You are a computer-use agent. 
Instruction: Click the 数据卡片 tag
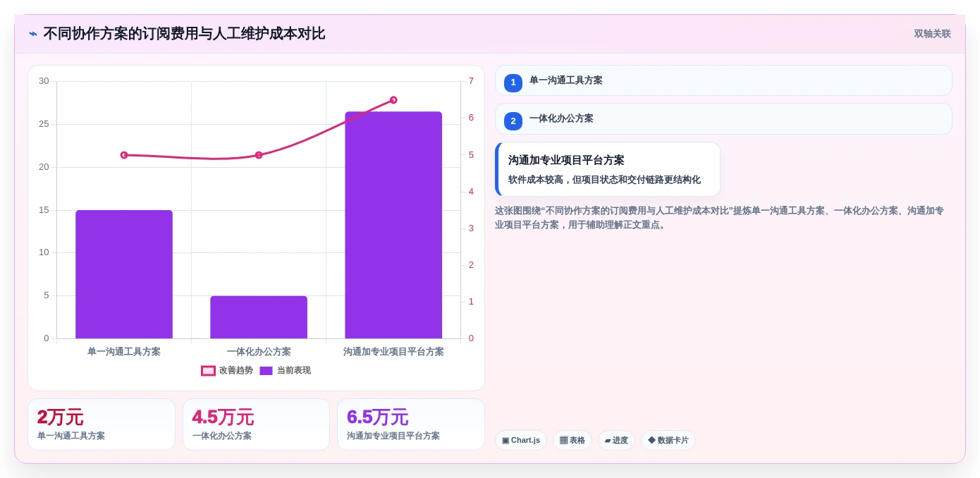point(668,441)
